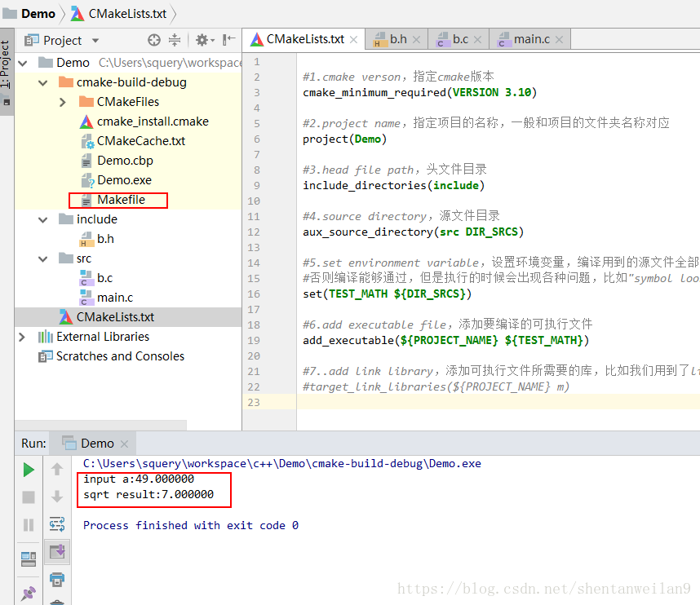The height and width of the screenshot is (605, 700).
Task: Toggle soft-wrap in Run console
Action: tap(57, 524)
